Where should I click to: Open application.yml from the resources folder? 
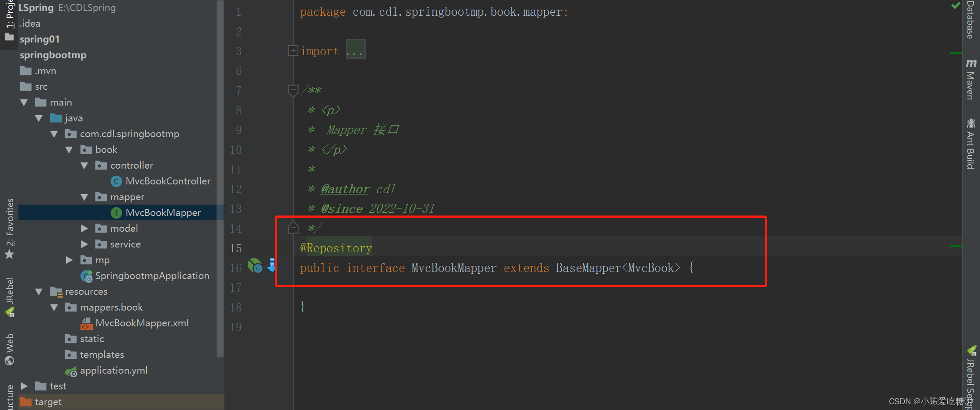[114, 370]
